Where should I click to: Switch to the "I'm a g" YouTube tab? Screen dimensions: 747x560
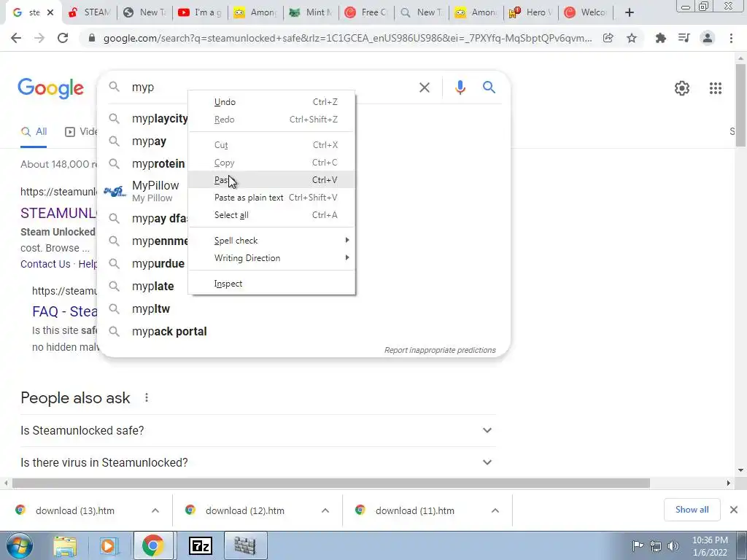pyautogui.click(x=200, y=13)
